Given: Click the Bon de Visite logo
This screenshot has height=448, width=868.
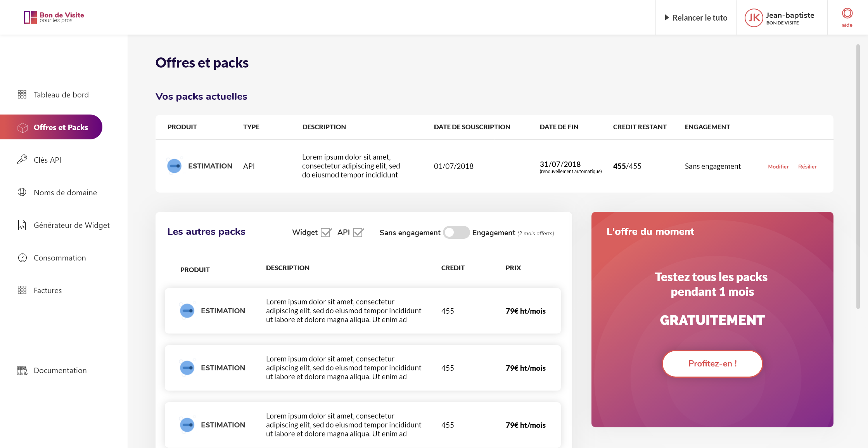Looking at the screenshot, I should click(x=54, y=17).
